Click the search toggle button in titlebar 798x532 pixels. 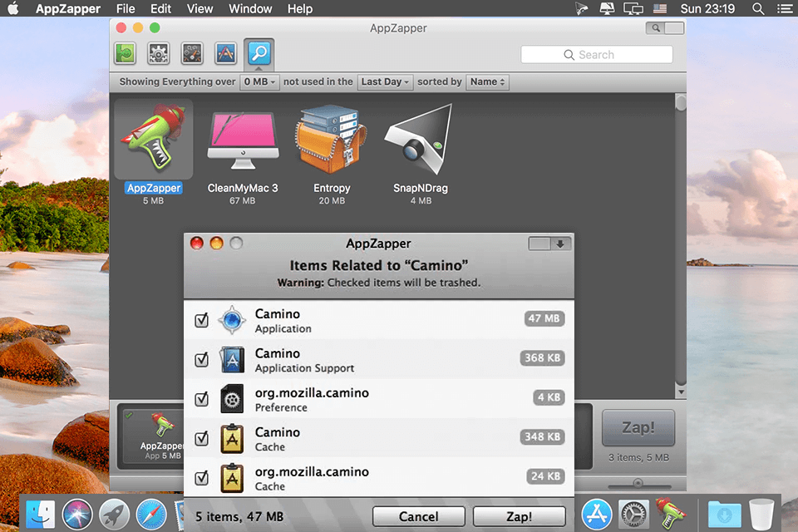point(656,28)
